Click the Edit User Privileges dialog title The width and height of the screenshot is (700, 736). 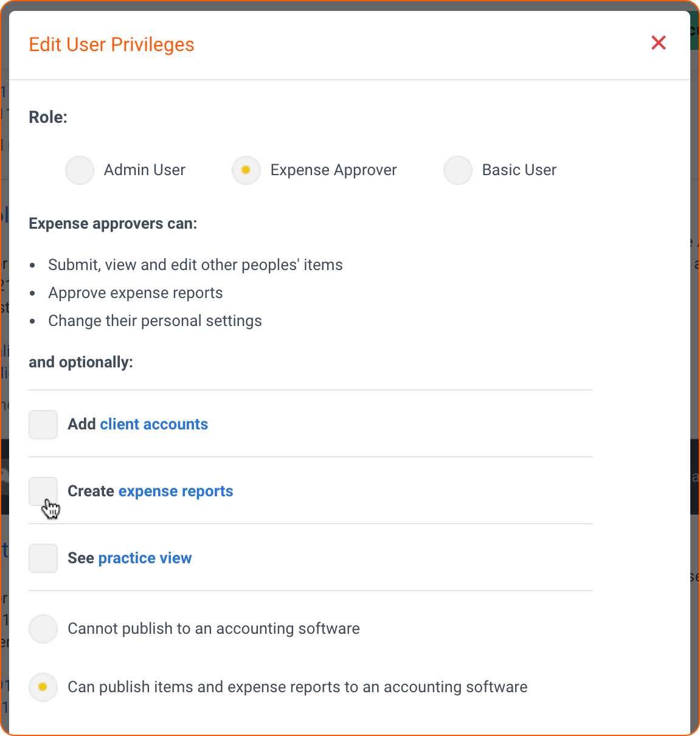coord(111,45)
